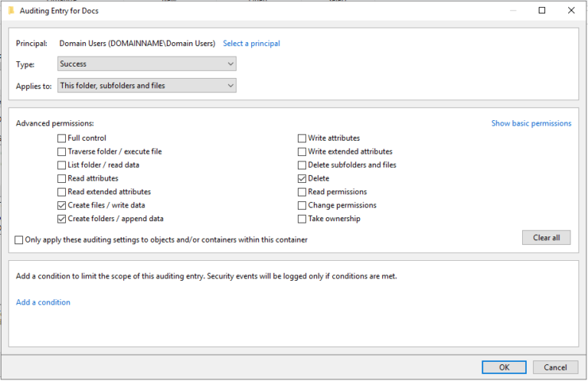The height and width of the screenshot is (381, 588).
Task: Confirm with the OK button
Action: point(504,367)
